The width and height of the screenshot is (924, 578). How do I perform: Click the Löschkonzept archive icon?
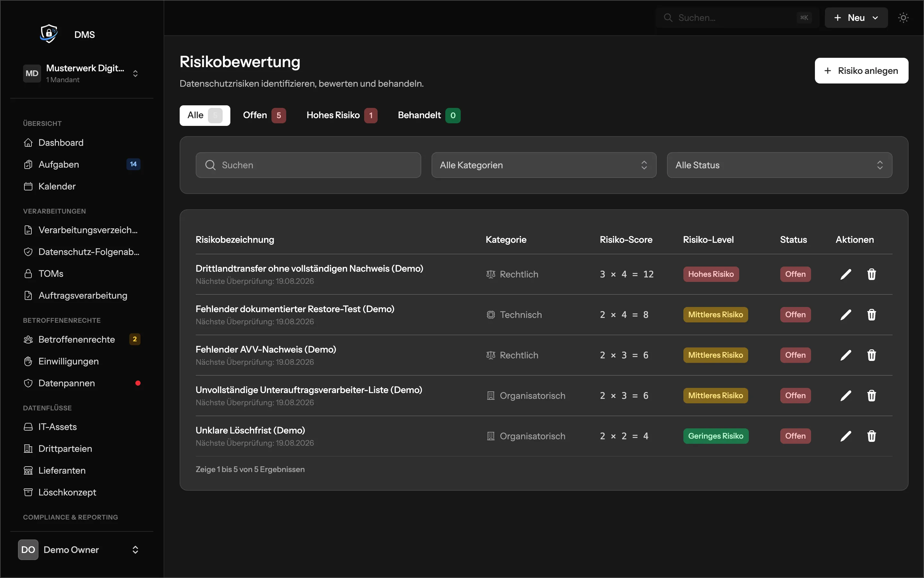tap(28, 492)
